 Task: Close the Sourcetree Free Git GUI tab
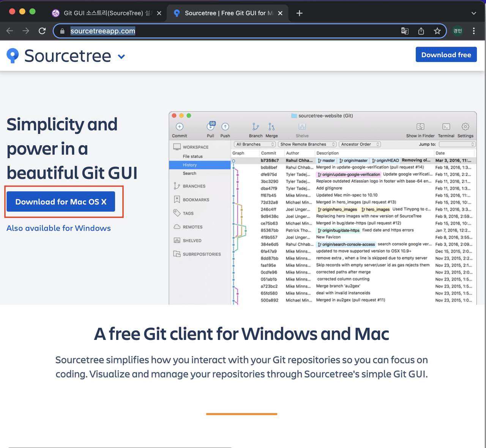coord(280,13)
